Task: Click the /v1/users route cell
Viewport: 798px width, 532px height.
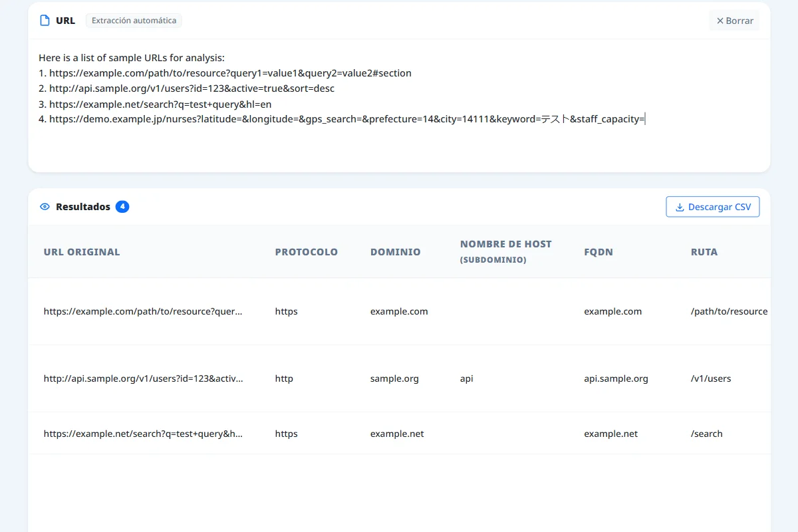Action: coord(711,378)
